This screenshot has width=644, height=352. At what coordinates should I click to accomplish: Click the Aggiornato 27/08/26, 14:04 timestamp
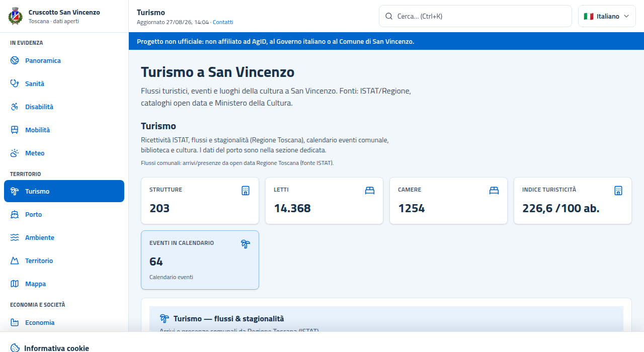(173, 22)
